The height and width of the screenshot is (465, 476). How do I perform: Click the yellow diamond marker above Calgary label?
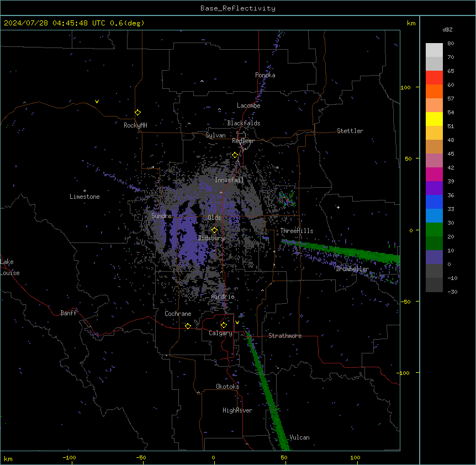[x=224, y=325]
